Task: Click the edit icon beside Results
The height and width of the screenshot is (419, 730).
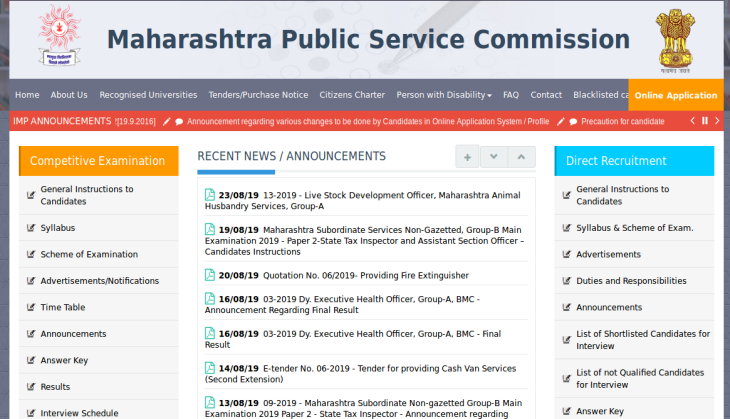Action: 31,387
